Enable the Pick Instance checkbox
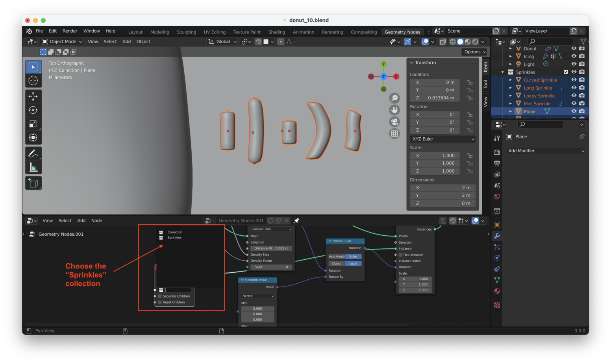 [401, 255]
